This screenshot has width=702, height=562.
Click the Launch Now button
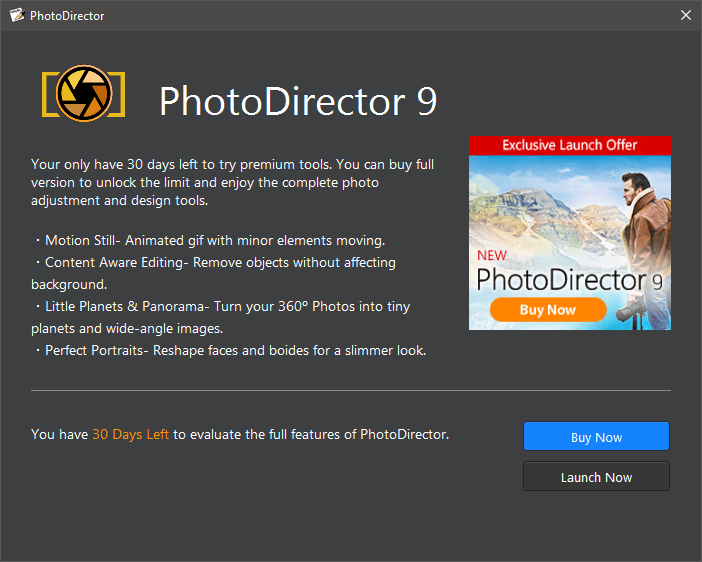pyautogui.click(x=596, y=476)
